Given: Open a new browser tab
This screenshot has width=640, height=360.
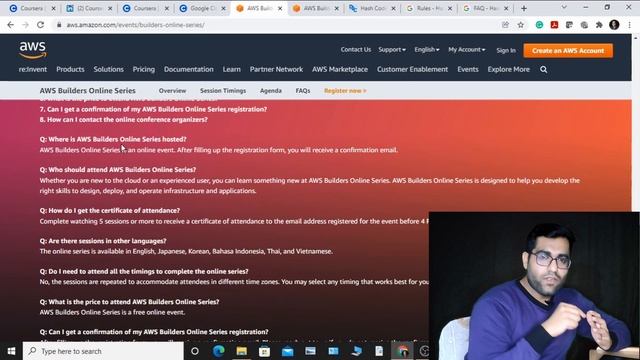Looking at the screenshot, I should tap(524, 8).
